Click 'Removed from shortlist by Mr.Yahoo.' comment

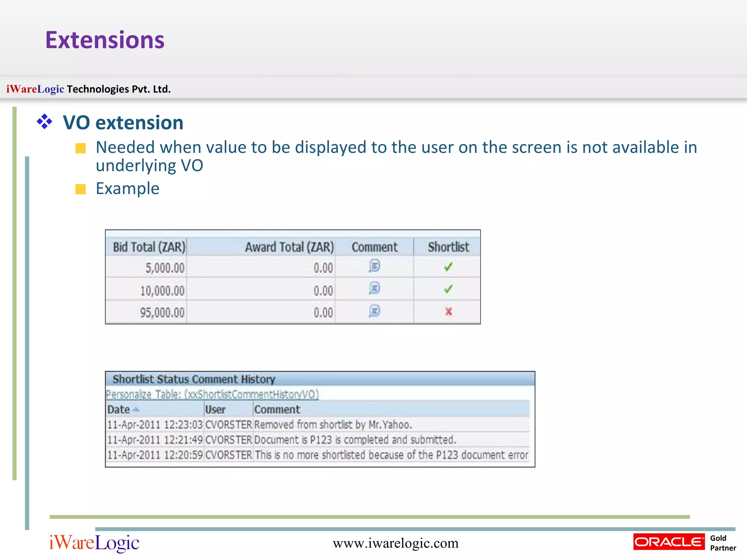pos(333,425)
